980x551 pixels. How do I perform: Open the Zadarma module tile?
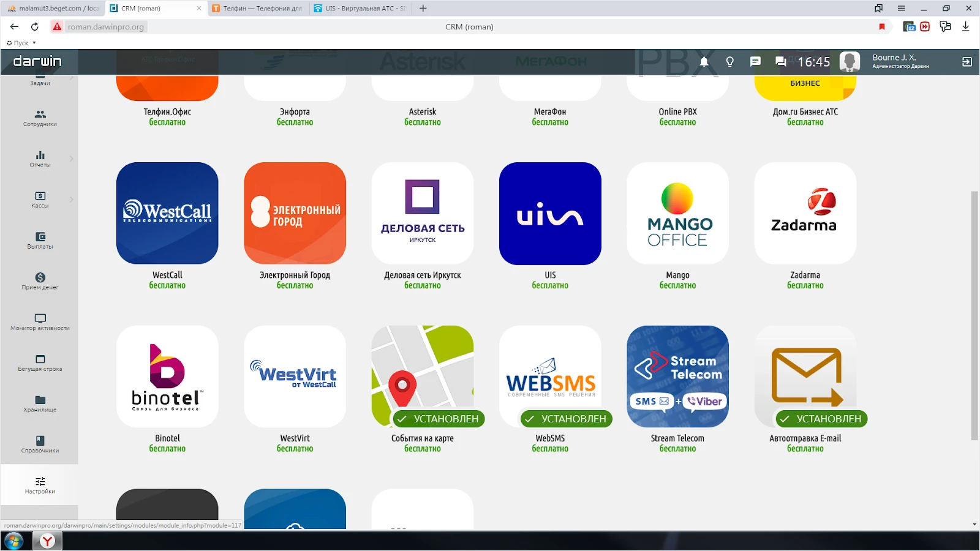805,213
